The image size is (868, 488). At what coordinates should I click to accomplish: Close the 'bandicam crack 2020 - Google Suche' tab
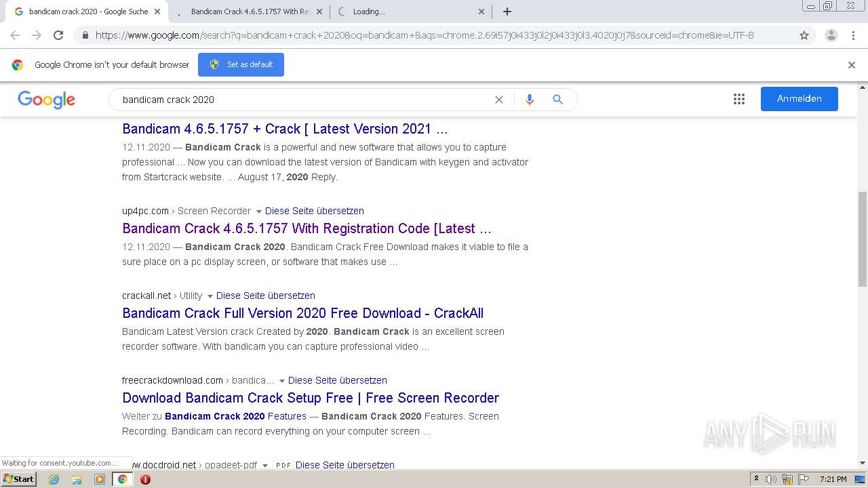[157, 12]
